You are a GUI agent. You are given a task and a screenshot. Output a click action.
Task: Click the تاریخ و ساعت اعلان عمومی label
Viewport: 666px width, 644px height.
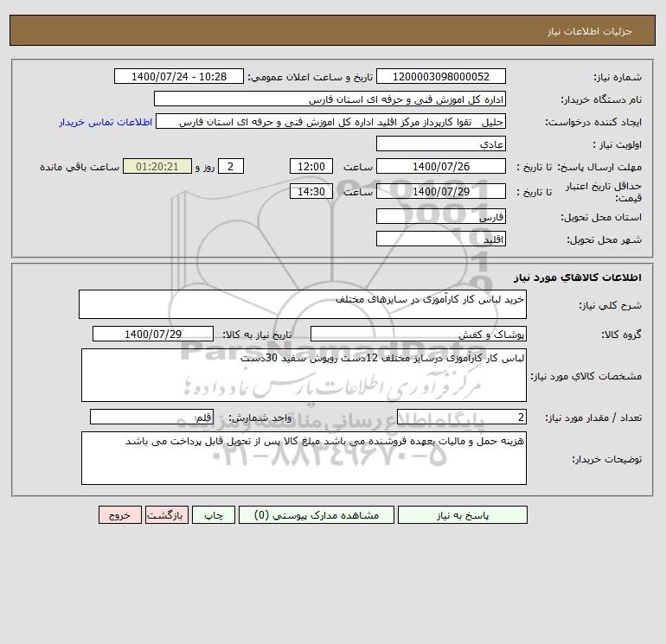tap(310, 77)
